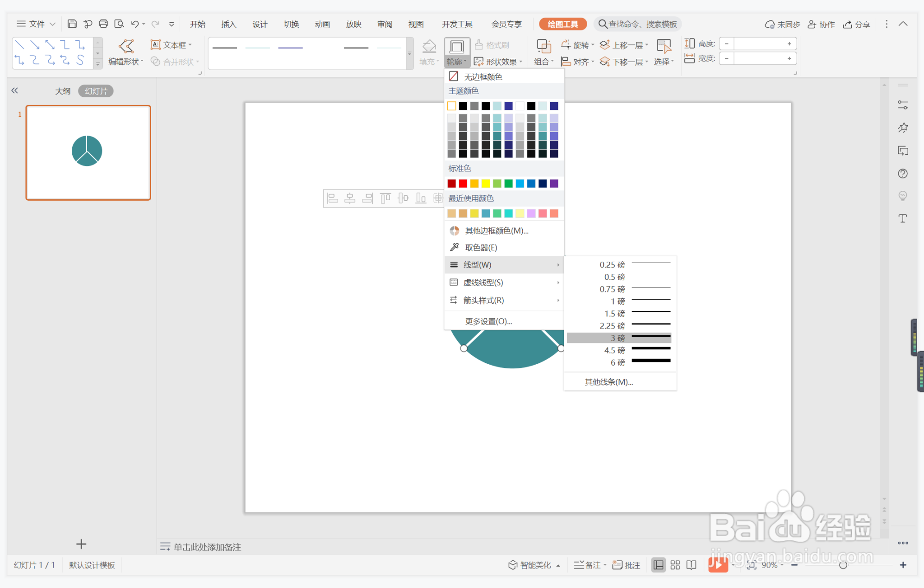Open 更多设置(O)... options
This screenshot has width=924, height=588.
point(504,321)
